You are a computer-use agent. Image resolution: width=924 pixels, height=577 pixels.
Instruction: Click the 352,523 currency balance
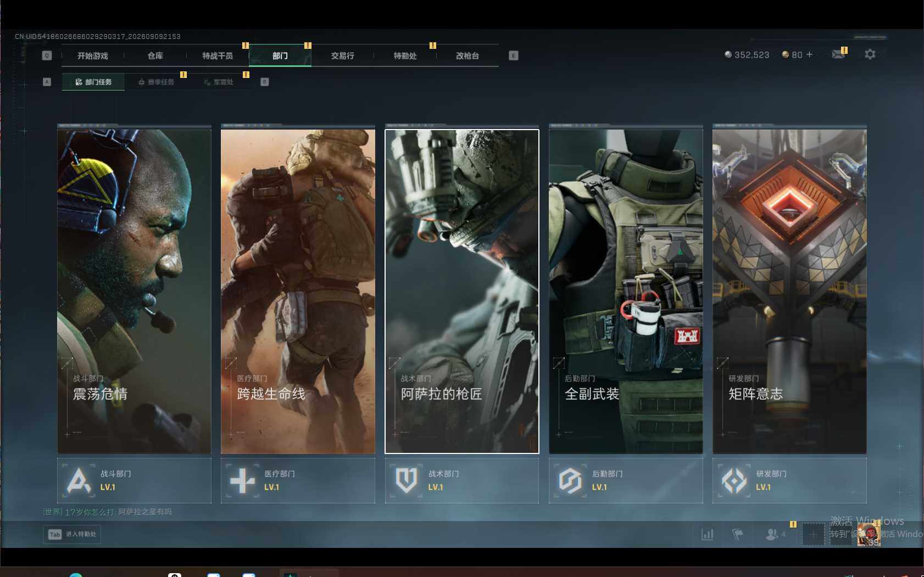click(x=747, y=55)
